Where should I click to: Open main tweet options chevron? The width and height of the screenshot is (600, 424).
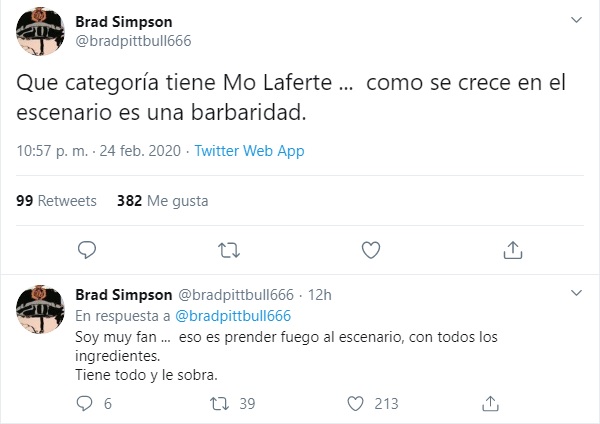coord(575,20)
